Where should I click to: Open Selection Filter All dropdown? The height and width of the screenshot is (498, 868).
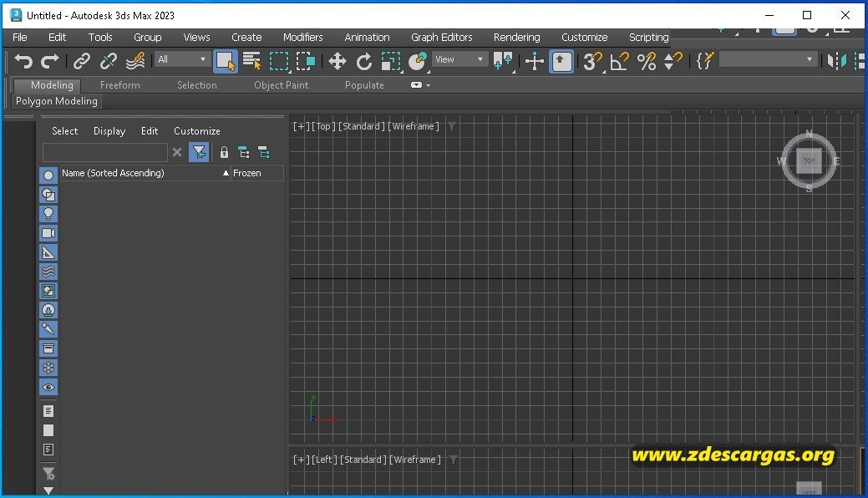tap(181, 59)
